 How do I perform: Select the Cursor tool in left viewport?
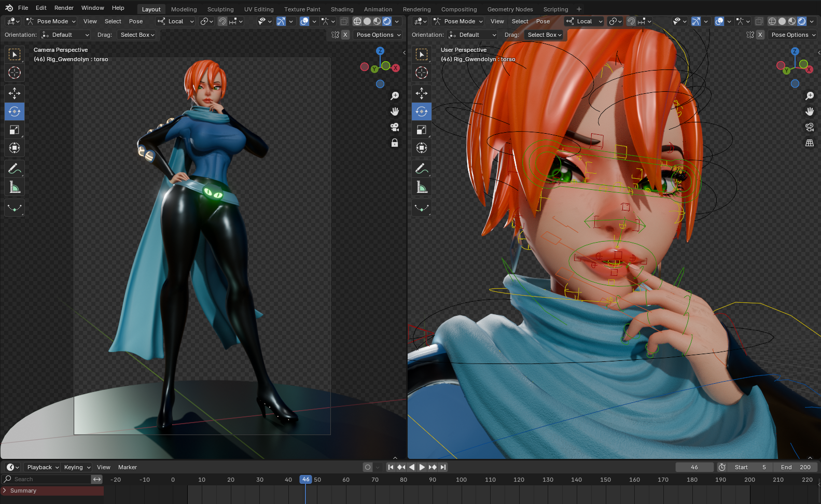click(15, 73)
